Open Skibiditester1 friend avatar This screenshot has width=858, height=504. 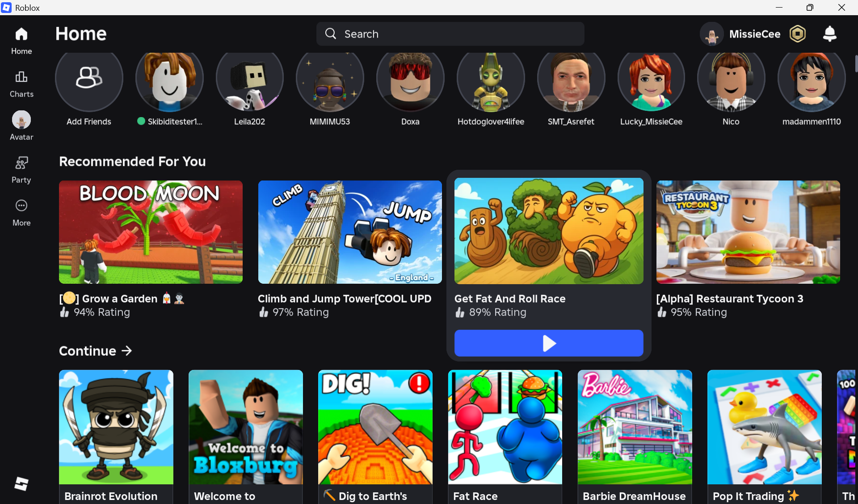coord(169,80)
